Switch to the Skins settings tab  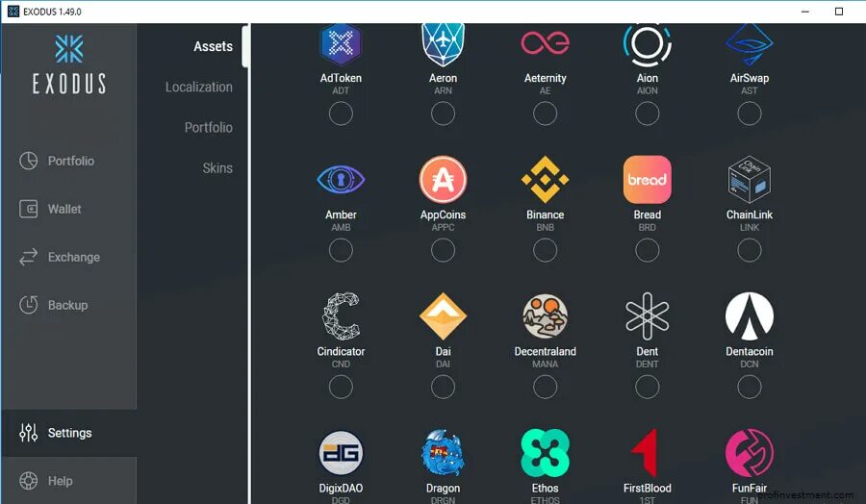[x=217, y=168]
